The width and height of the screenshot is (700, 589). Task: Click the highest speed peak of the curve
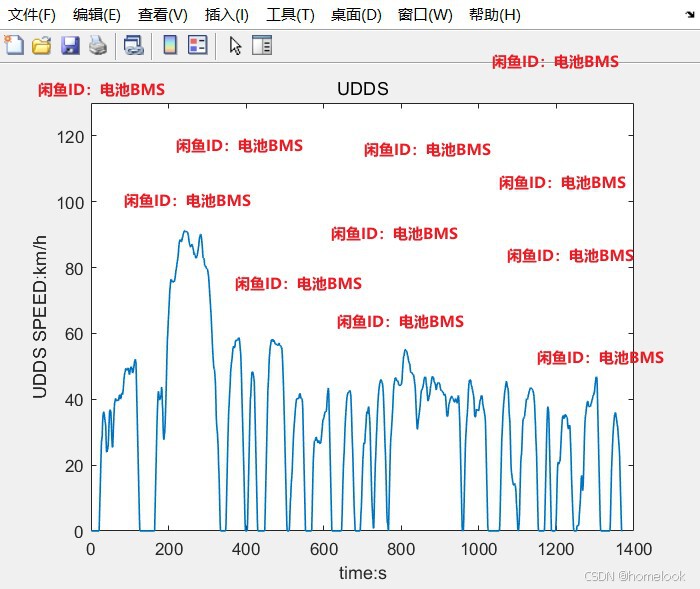(x=185, y=231)
